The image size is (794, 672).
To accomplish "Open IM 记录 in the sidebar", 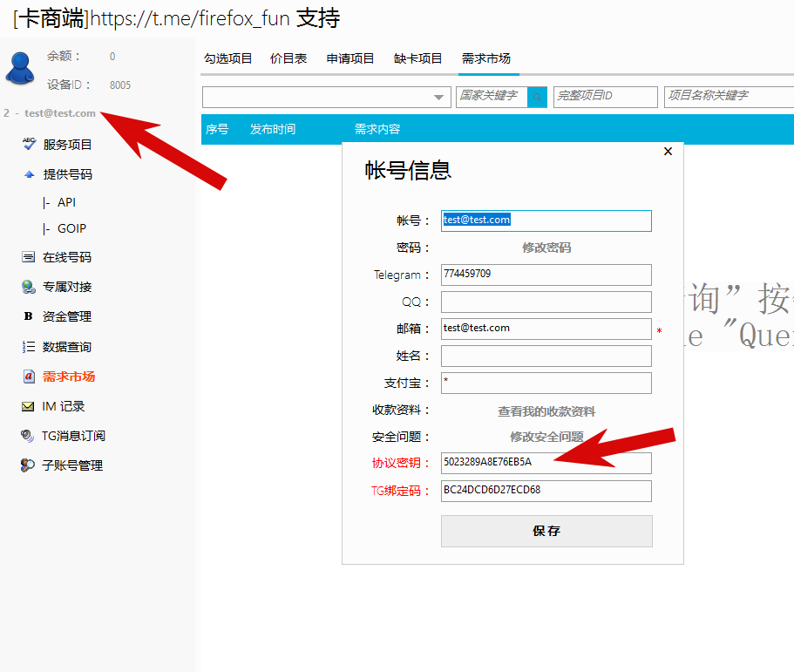I will pyautogui.click(x=64, y=407).
